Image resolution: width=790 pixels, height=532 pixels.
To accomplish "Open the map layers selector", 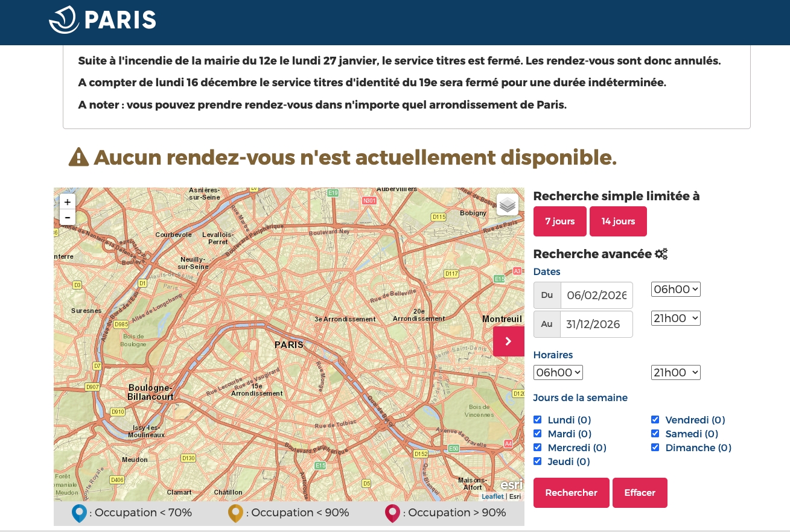I will click(x=507, y=204).
